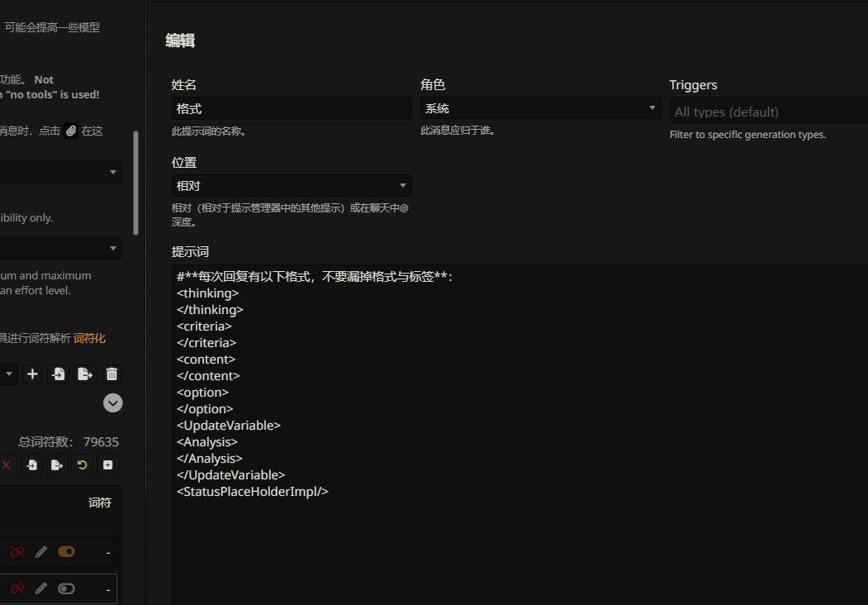Click the small plus icon next to the restore icon
The width and height of the screenshot is (868, 605).
coord(107,464)
